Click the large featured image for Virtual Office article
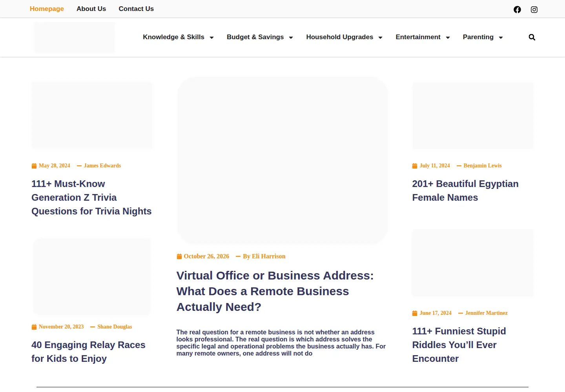The width and height of the screenshot is (565, 392). tap(282, 160)
